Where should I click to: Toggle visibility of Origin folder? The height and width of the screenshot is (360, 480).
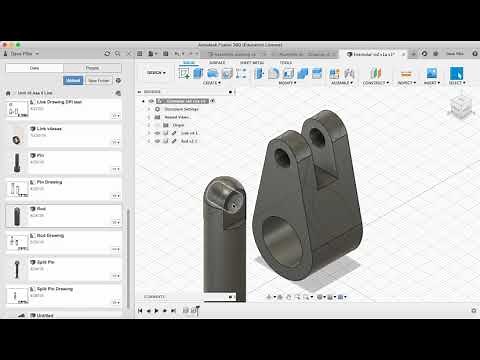[158, 125]
